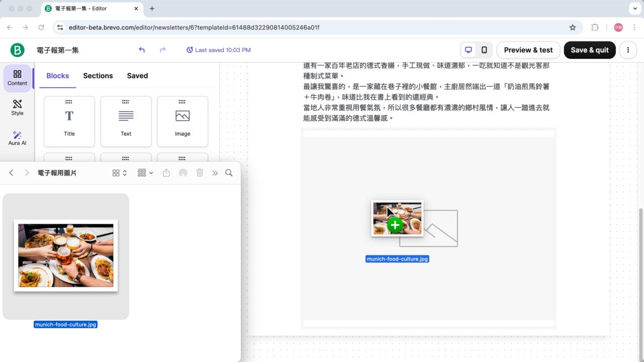Switch to the Sections tab
Viewport: 644px width, 362px height.
coord(98,76)
